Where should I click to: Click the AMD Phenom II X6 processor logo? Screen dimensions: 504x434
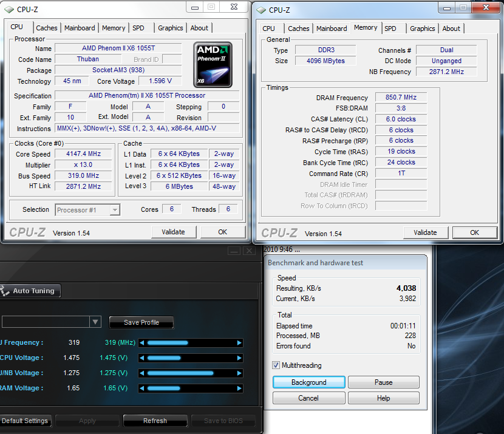coord(213,65)
